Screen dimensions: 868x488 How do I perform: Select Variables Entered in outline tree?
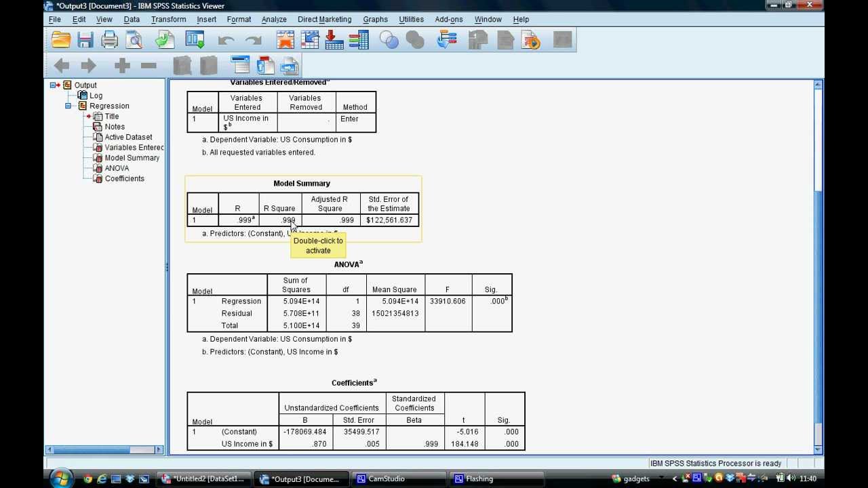134,147
